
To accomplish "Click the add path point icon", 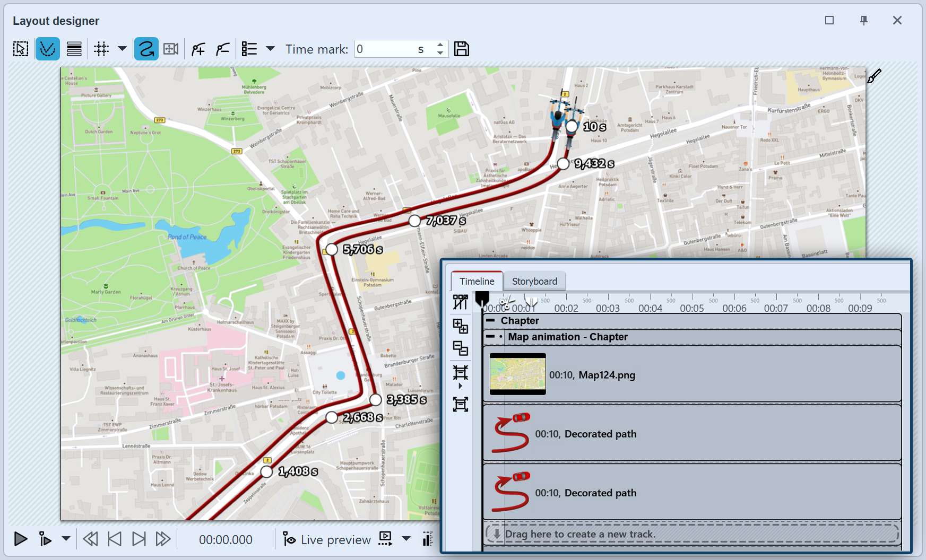I will click(198, 49).
